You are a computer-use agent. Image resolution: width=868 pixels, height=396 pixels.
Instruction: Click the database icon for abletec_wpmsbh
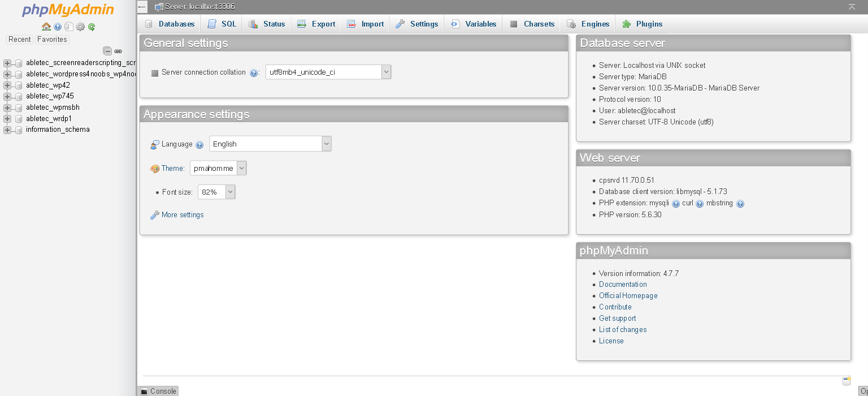pos(19,107)
